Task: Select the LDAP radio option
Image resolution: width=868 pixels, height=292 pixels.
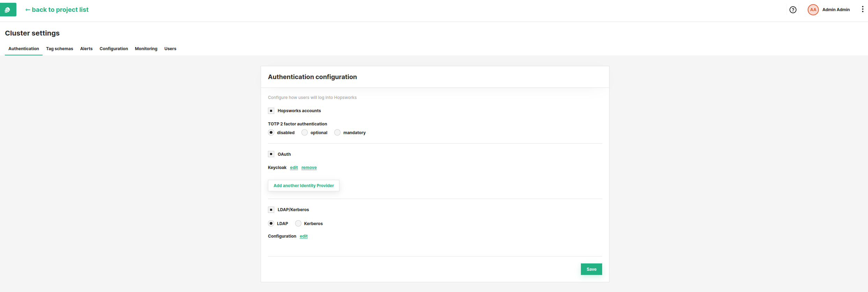Action: coord(271,223)
